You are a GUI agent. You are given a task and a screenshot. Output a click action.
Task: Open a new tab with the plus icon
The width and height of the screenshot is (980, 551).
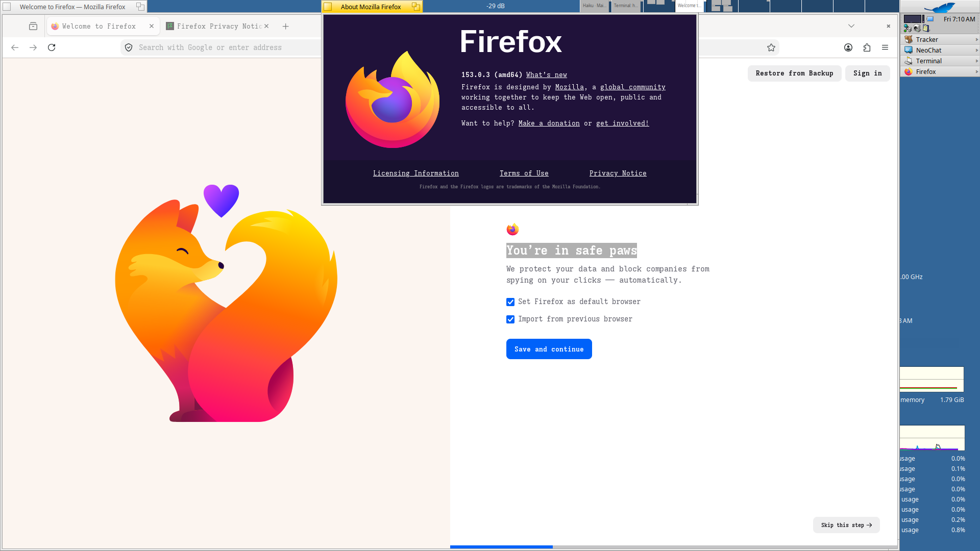coord(286,26)
